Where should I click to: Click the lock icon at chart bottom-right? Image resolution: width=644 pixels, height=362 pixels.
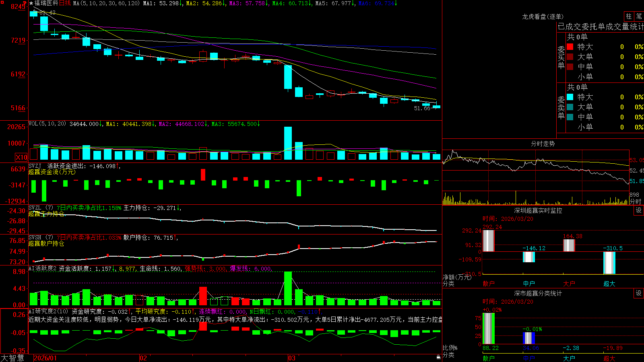(439, 357)
